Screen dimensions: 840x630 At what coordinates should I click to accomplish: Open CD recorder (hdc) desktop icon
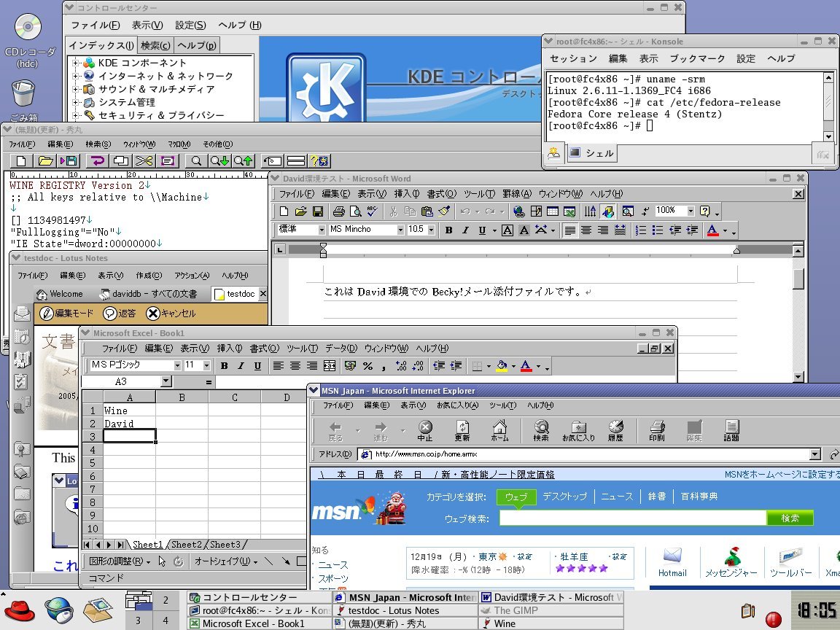pyautogui.click(x=28, y=42)
